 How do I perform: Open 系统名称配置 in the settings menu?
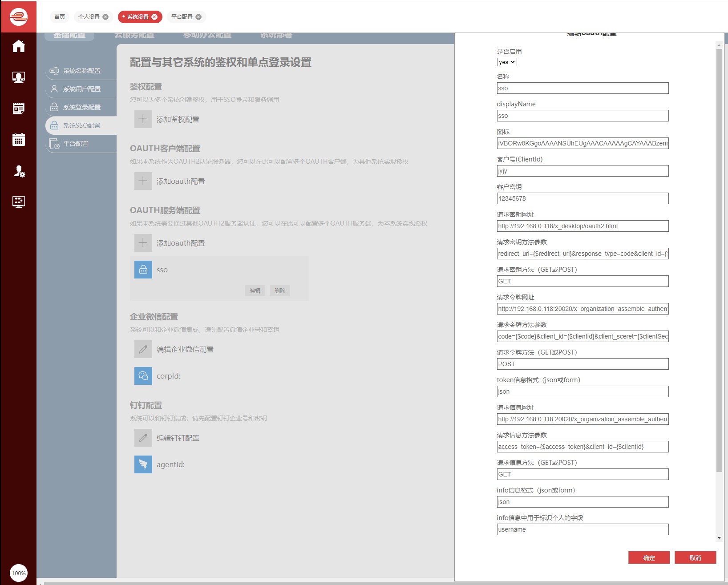81,71
